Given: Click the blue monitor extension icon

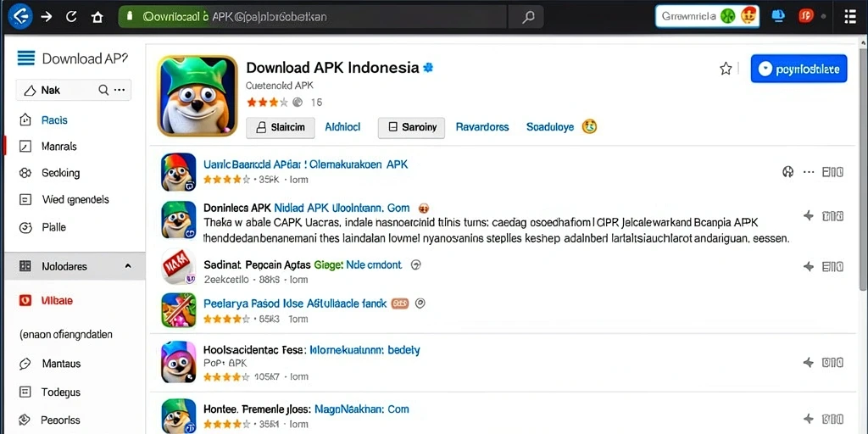Looking at the screenshot, I should [x=778, y=17].
